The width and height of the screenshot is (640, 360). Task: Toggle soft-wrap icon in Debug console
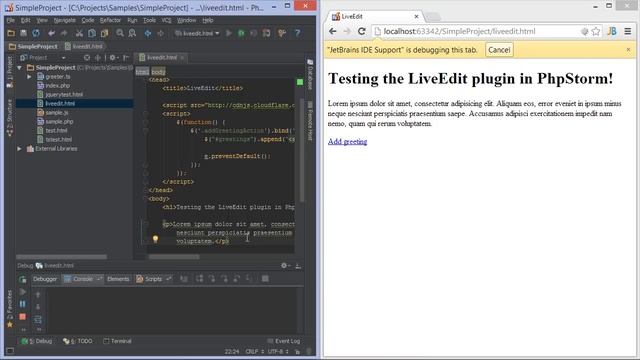[x=38, y=319]
